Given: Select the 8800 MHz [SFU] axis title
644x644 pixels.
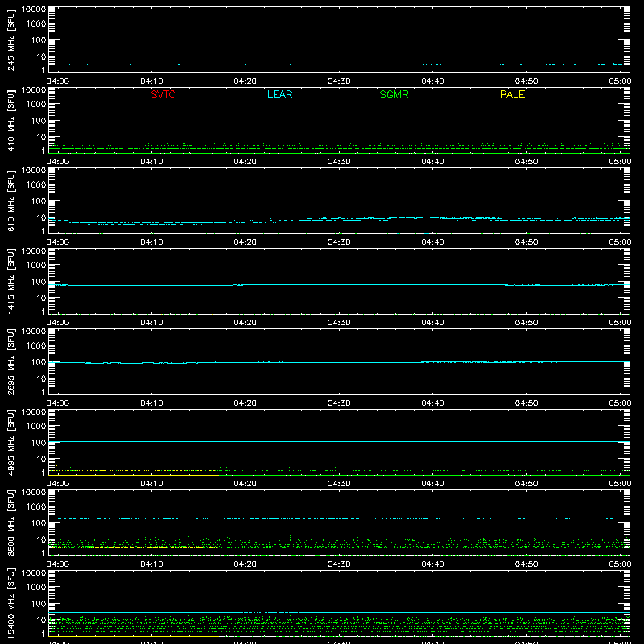Looking at the screenshot, I should 10,523.
